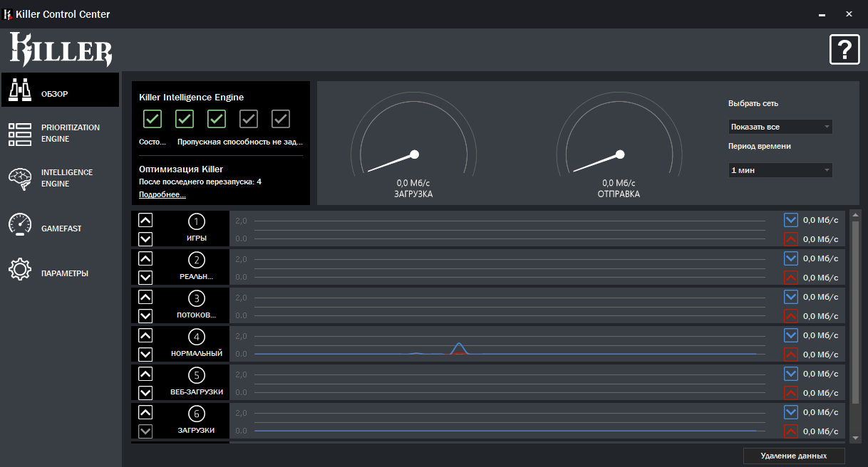This screenshot has width=868, height=467.
Task: Toggle third green Intelligence Engine checkbox
Action: [x=217, y=118]
